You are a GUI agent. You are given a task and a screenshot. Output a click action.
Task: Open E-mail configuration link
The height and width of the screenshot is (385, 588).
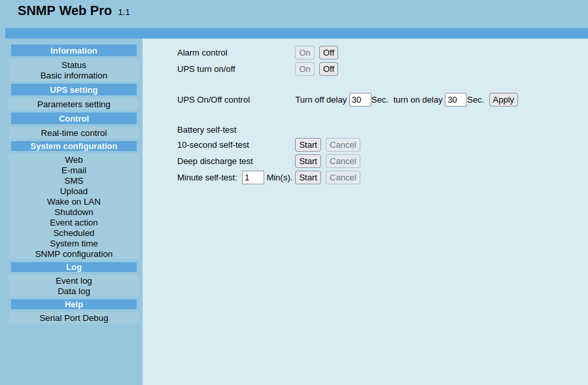74,171
